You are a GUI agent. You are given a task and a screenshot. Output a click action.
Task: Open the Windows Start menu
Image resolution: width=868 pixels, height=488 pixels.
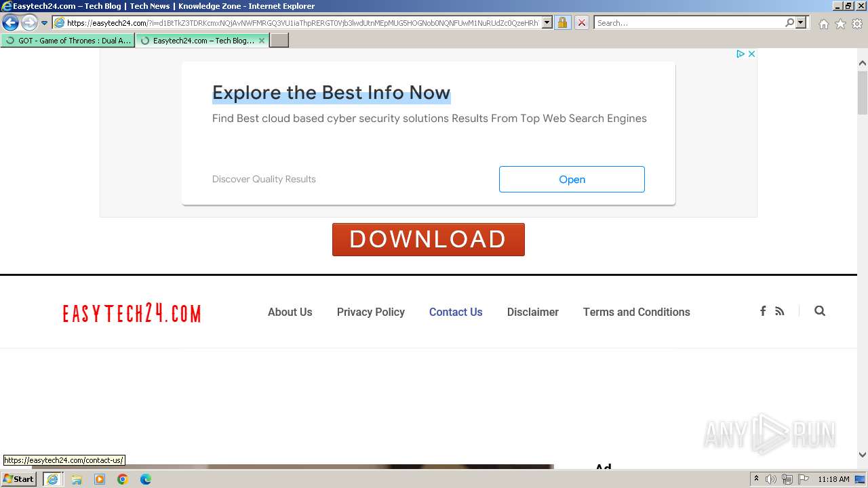[19, 479]
